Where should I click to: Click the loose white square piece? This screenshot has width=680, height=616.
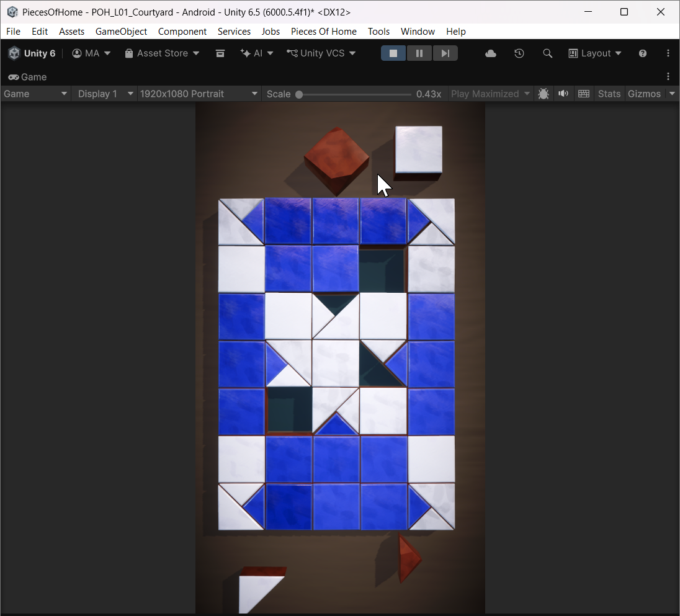pyautogui.click(x=419, y=151)
